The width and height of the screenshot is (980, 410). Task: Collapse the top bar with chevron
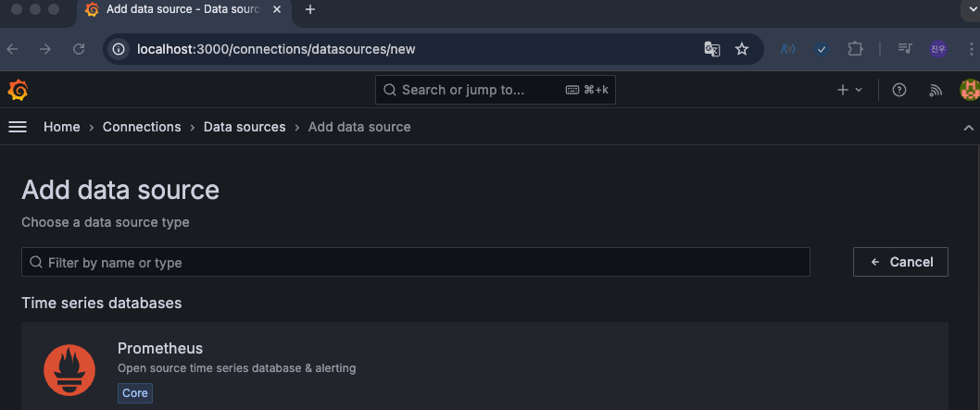[969, 128]
